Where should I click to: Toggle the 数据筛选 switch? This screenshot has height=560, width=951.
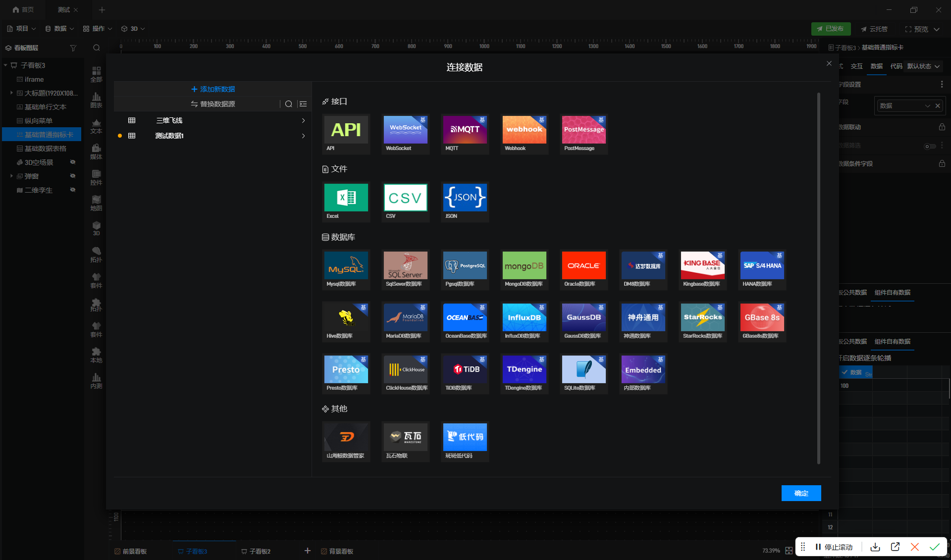tap(930, 146)
